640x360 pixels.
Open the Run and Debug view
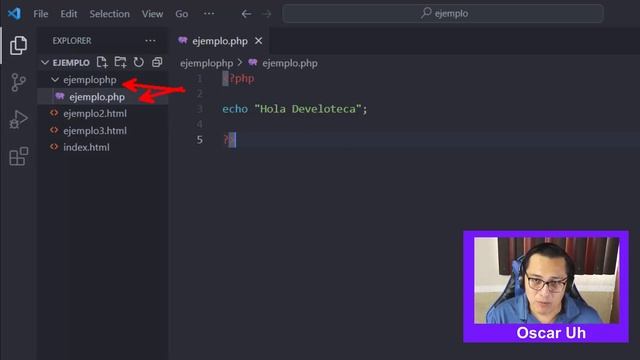[x=18, y=119]
